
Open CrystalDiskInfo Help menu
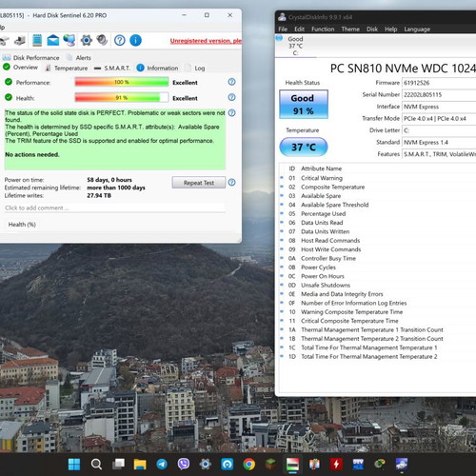[391, 30]
